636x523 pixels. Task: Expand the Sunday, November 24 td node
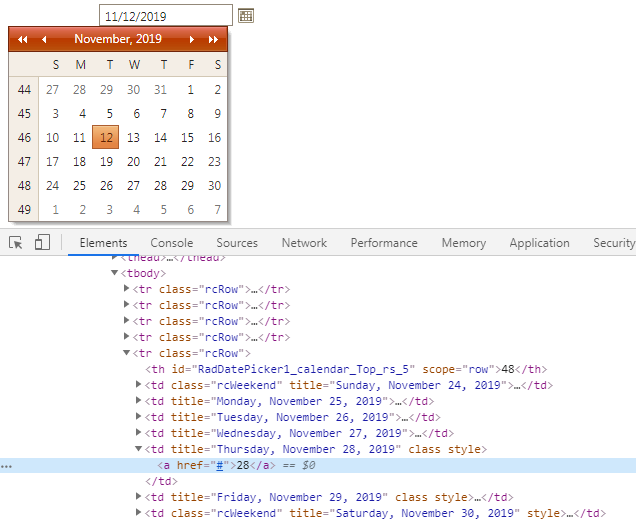click(138, 384)
